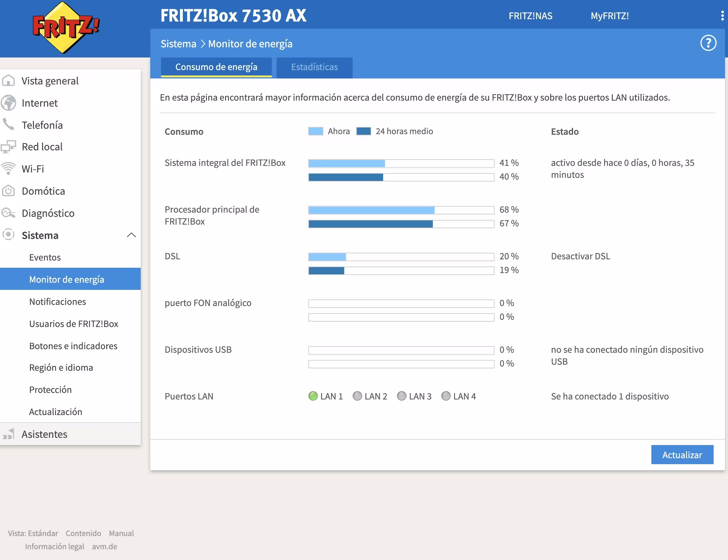
Task: Click the grey LAN 3 status indicator
Action: click(401, 396)
